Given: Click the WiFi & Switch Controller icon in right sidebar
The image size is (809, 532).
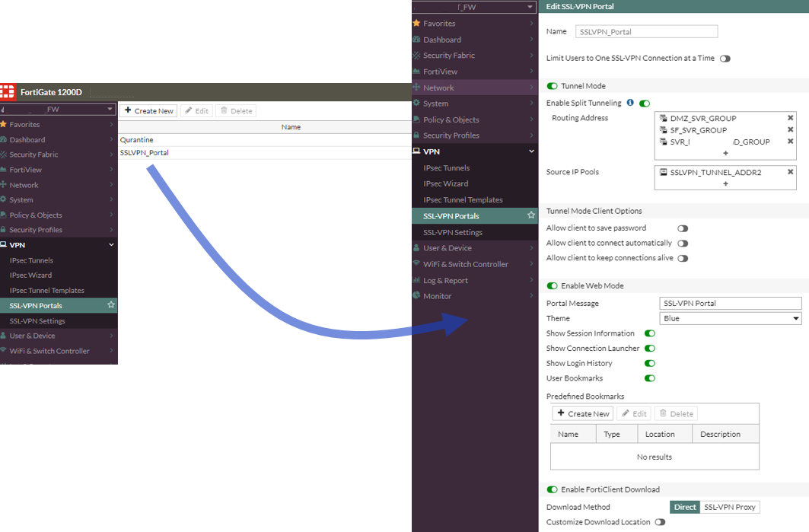Looking at the screenshot, I should point(416,263).
